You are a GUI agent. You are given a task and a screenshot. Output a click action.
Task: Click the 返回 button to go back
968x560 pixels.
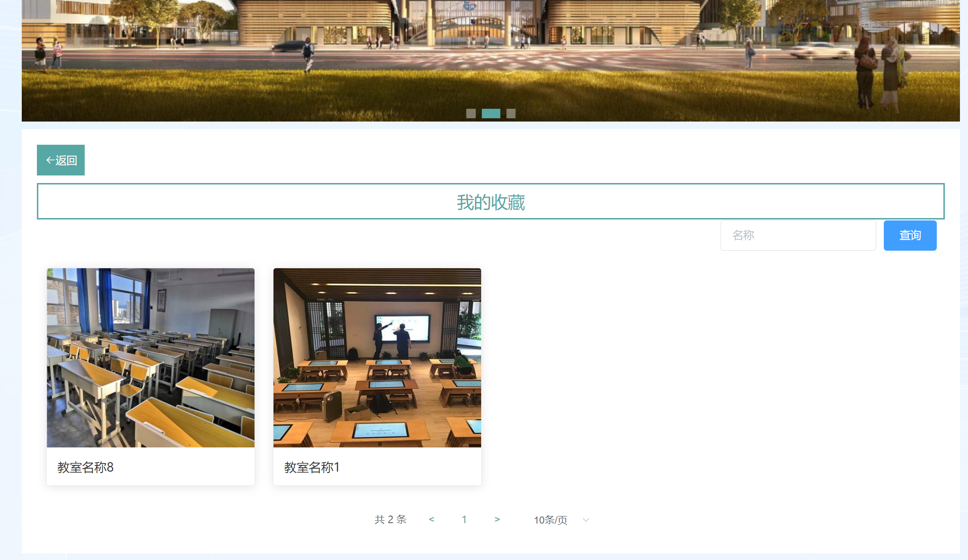click(61, 160)
